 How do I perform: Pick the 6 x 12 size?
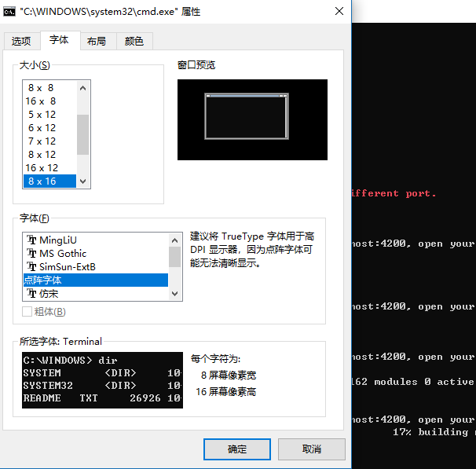[x=49, y=128]
